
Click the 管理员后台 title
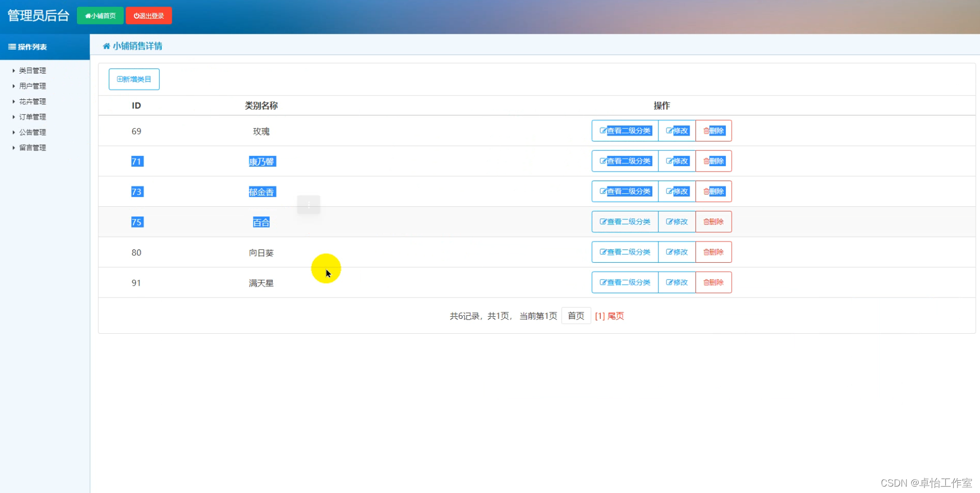click(38, 15)
